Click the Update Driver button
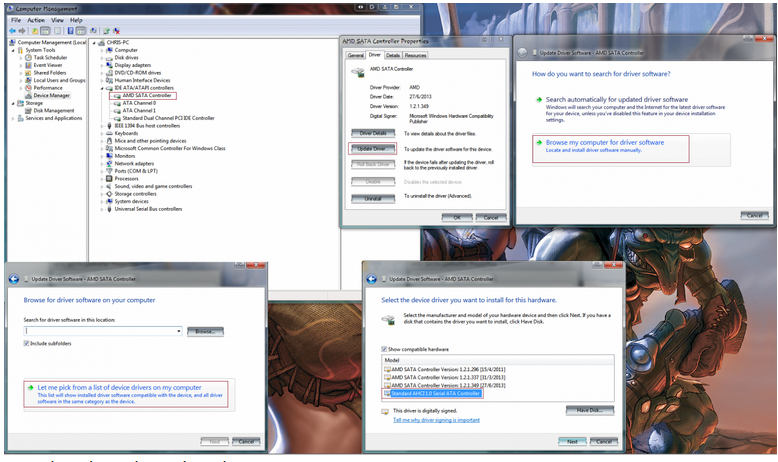The image size is (778, 462). tap(373, 149)
